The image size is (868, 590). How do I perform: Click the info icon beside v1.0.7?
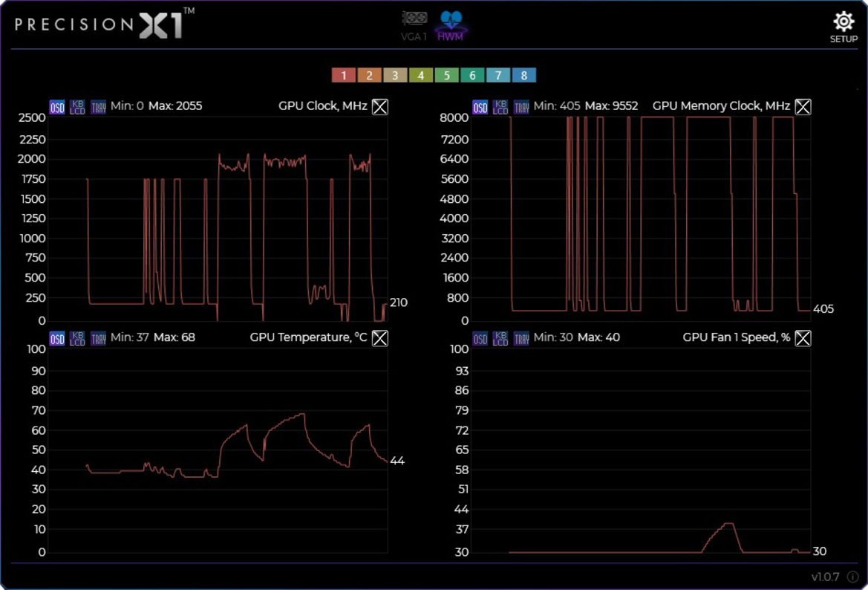(x=852, y=577)
